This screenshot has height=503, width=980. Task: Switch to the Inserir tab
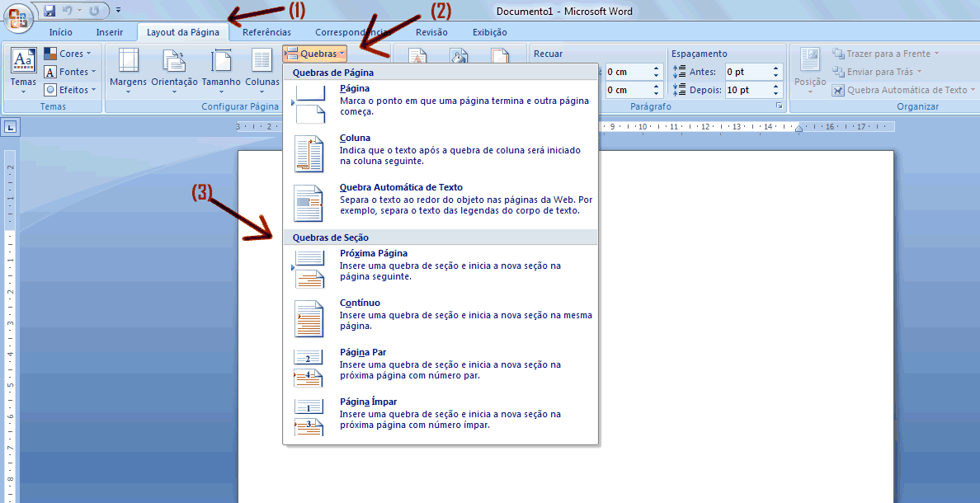(x=110, y=32)
